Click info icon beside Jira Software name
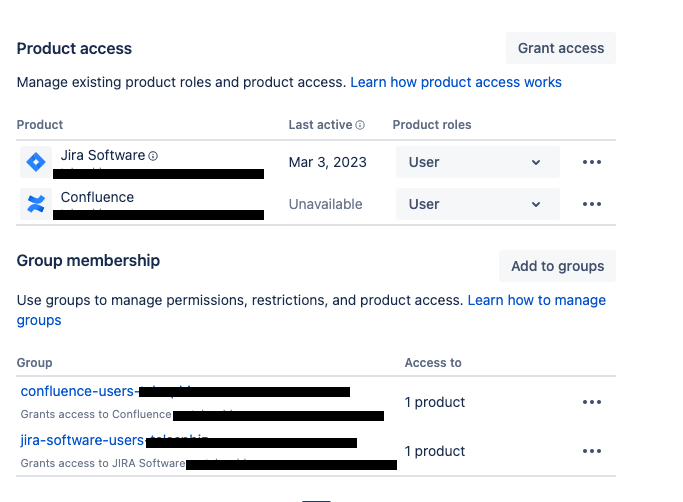The image size is (683, 502). 153,156
